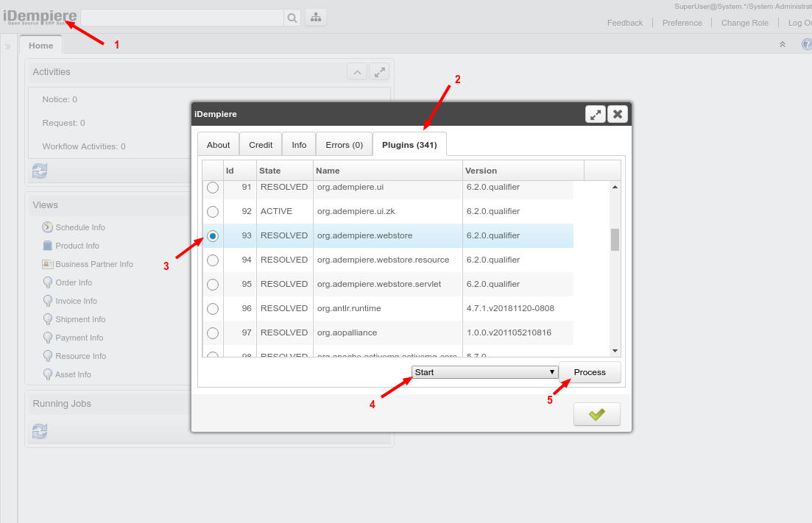Expand the left side navigation panel
This screenshot has width=812, height=523.
point(8,46)
